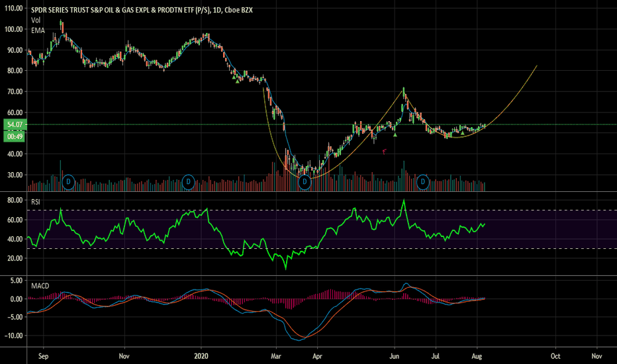Click the 0.00 MACD axis label

(x=17, y=299)
